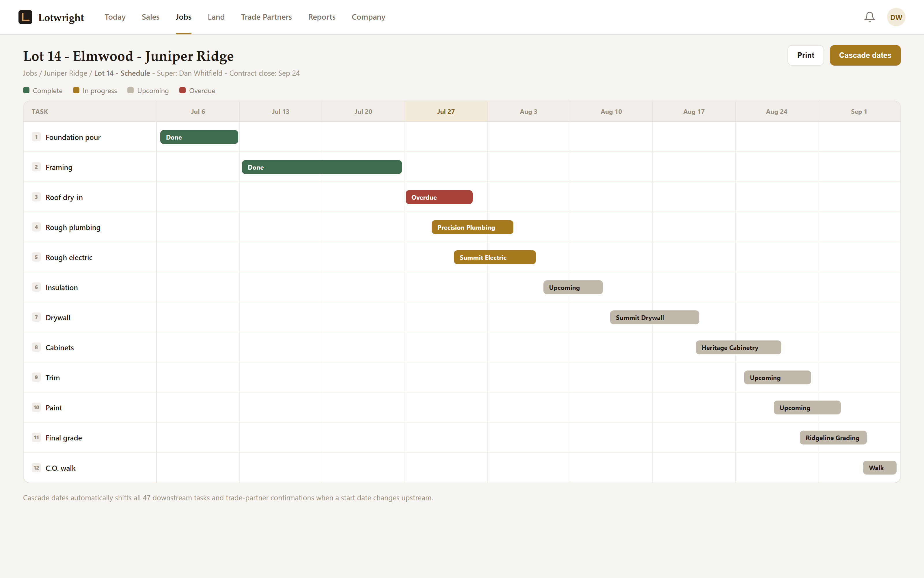The width and height of the screenshot is (924, 578).
Task: Open the Overdue Roof dry-in bar
Action: pos(439,197)
